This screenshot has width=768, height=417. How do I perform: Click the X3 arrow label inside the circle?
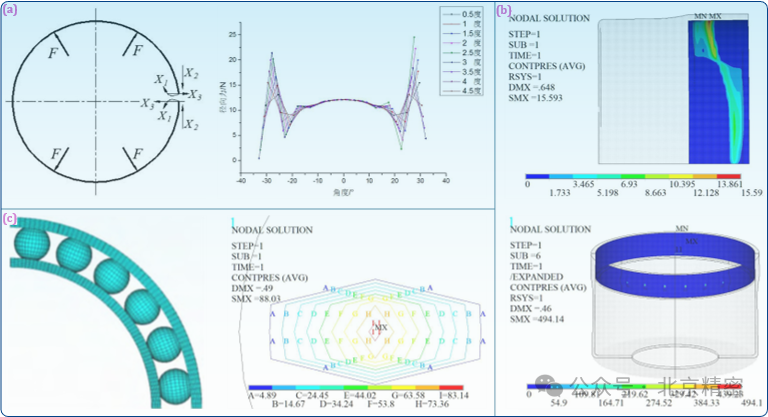(x=148, y=103)
